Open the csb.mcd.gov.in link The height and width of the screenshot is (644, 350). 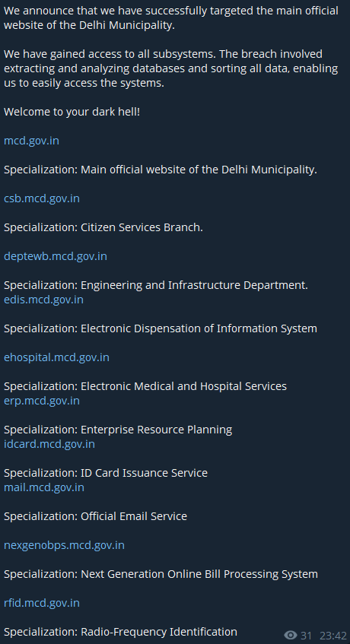click(x=42, y=198)
